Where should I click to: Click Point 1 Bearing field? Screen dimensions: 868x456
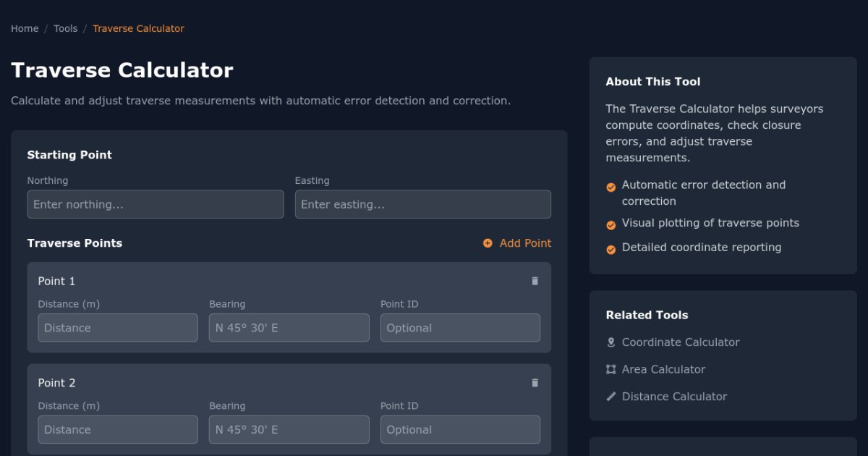point(289,328)
